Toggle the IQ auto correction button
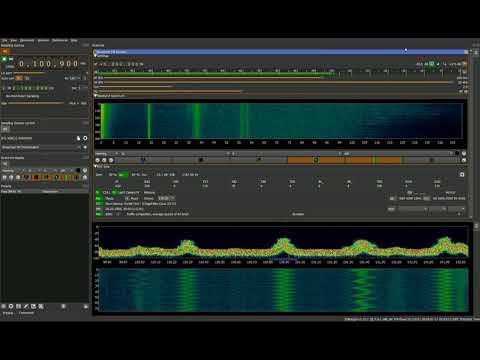 [27, 78]
